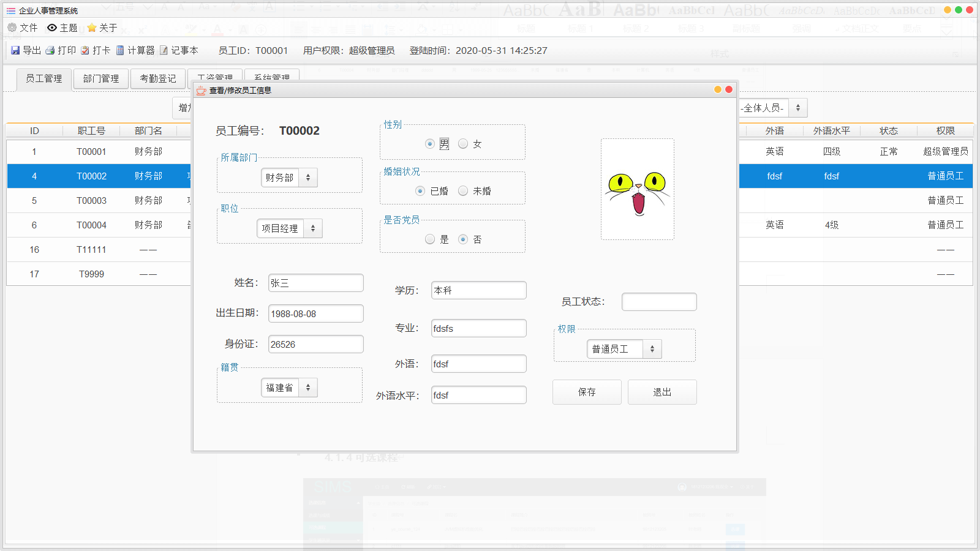Open the Notepad (记事本) icon
Image resolution: width=980 pixels, height=551 pixels.
[x=164, y=50]
